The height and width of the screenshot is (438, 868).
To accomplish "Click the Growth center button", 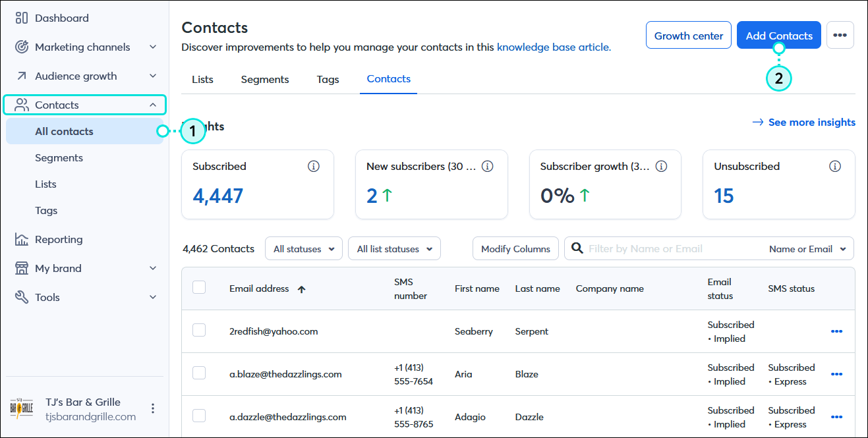I will pyautogui.click(x=689, y=36).
